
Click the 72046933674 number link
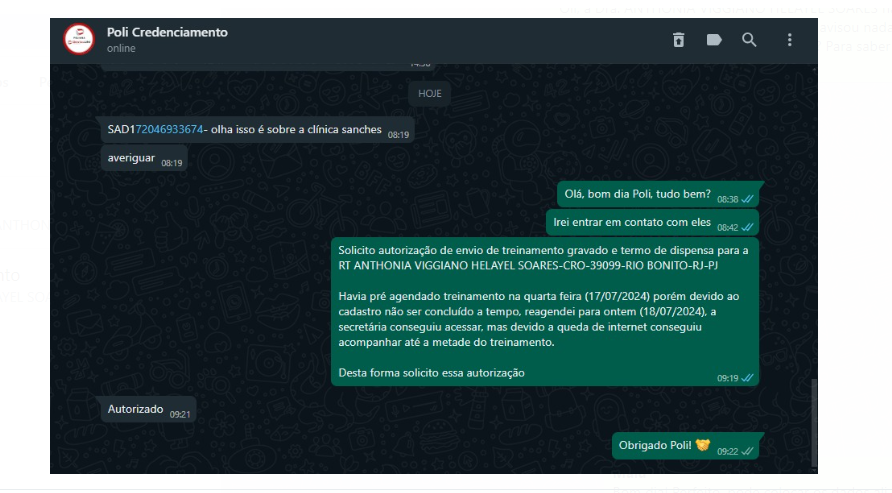click(169, 130)
